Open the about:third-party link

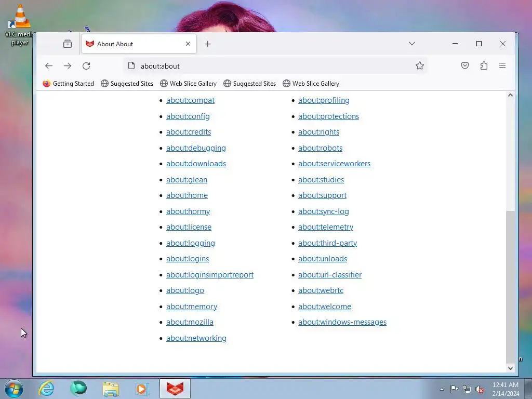327,243
